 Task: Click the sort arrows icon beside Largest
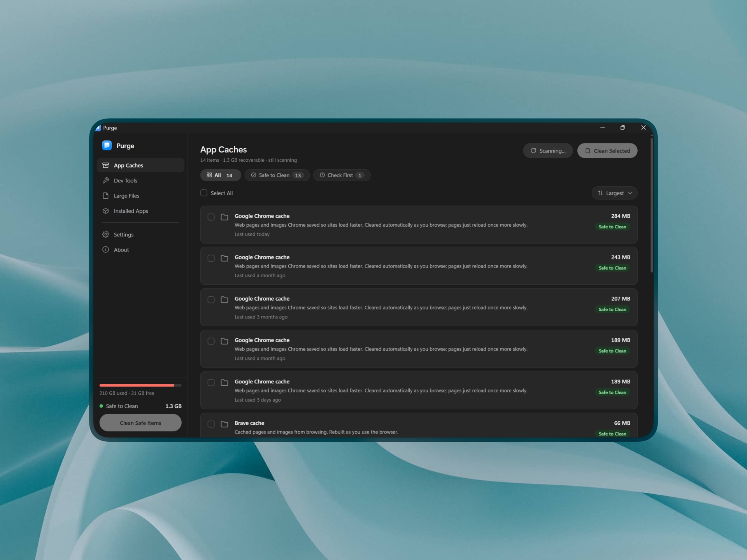600,193
